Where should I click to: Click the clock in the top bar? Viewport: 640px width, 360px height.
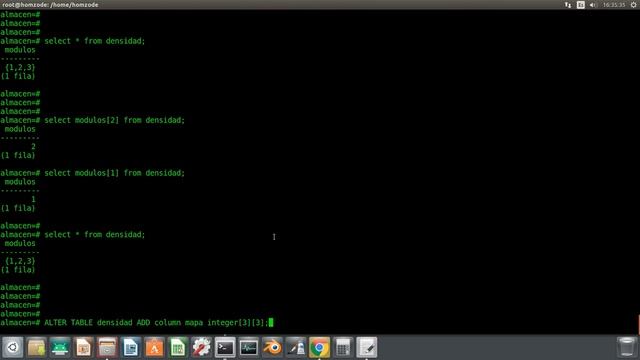tap(614, 5)
